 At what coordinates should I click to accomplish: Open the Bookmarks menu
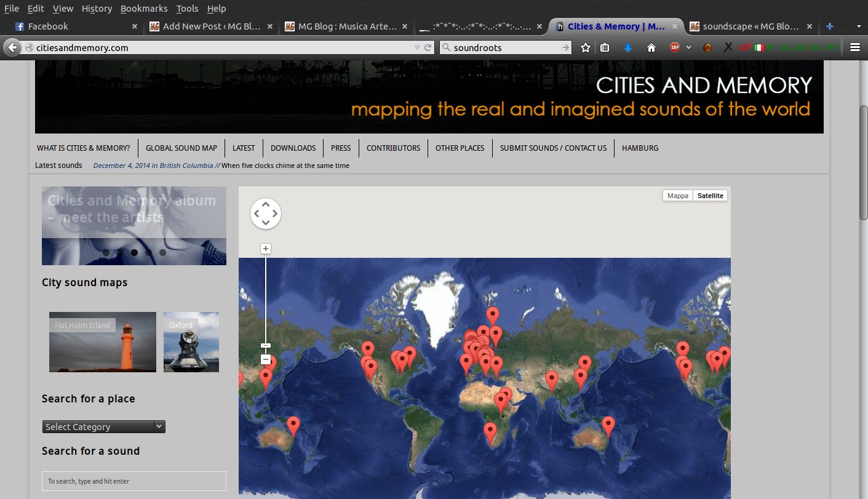click(x=144, y=9)
